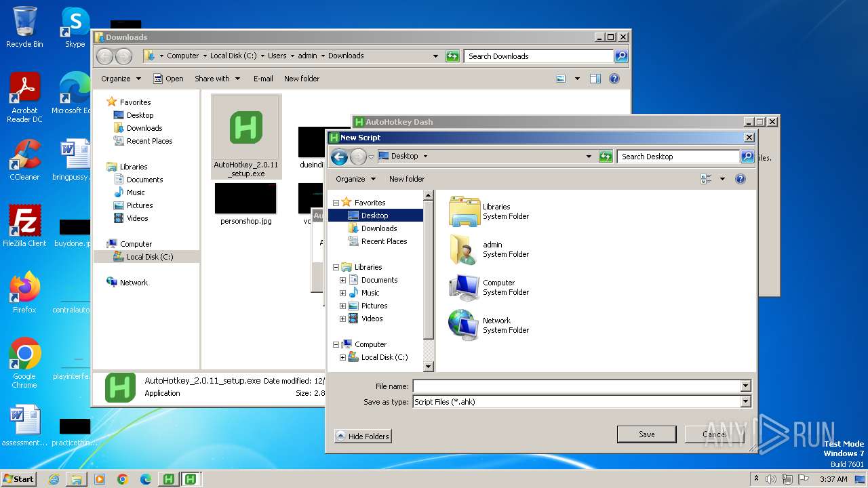Open Organize menu in Downloads window
This screenshot has height=488, width=868.
click(x=121, y=79)
